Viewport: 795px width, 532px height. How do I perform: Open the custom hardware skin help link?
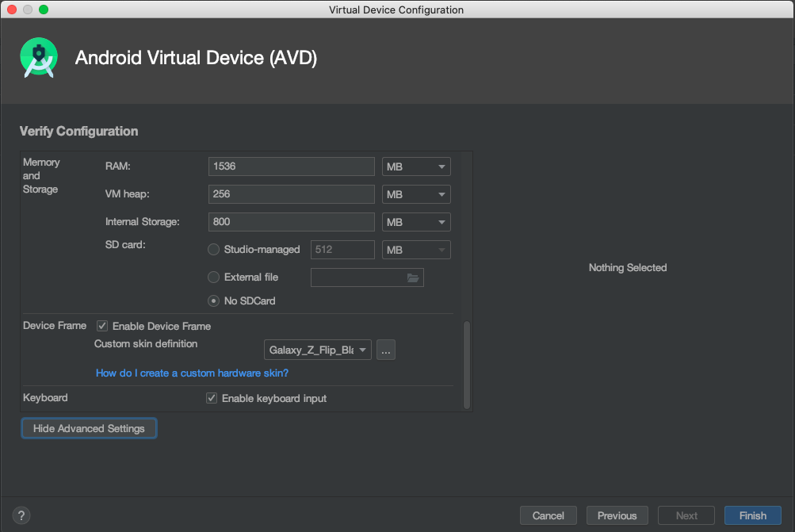[192, 373]
